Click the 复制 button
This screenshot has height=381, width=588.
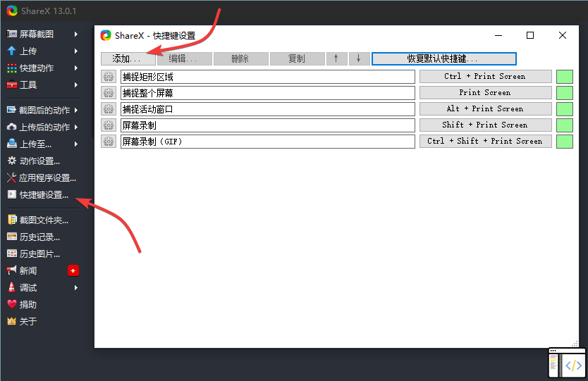[x=297, y=59]
